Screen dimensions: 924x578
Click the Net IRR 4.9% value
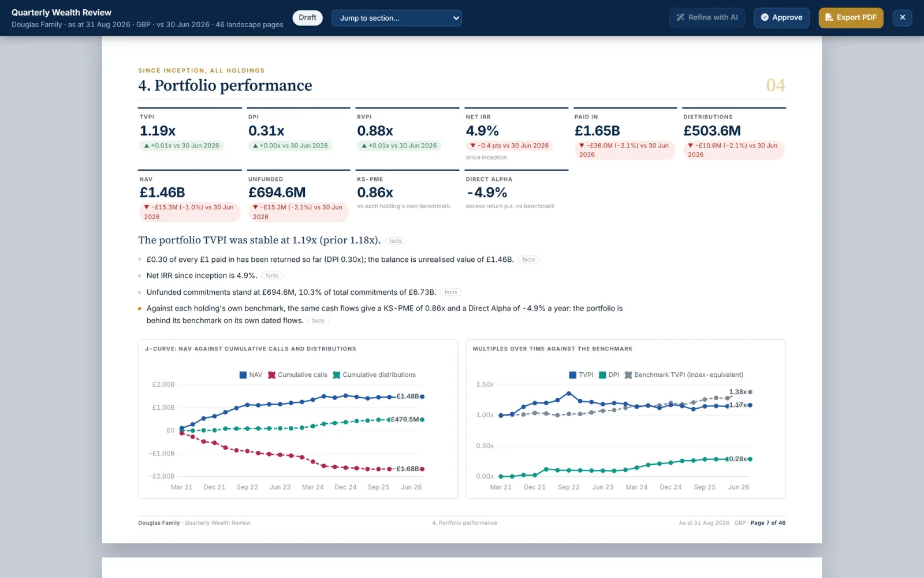(x=482, y=131)
